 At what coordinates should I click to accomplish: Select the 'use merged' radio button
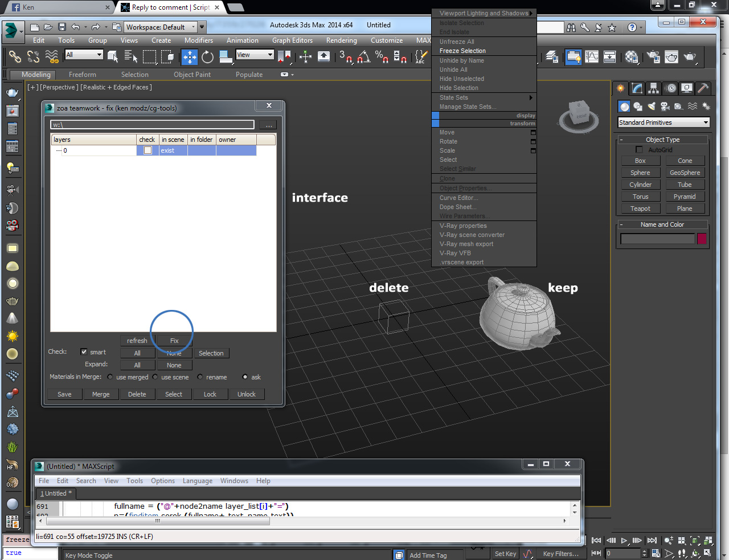point(110,377)
